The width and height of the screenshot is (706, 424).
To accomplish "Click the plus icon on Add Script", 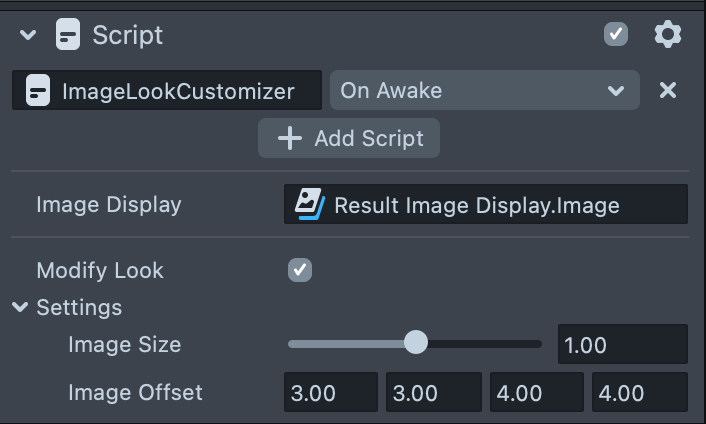I will pyautogui.click(x=290, y=138).
